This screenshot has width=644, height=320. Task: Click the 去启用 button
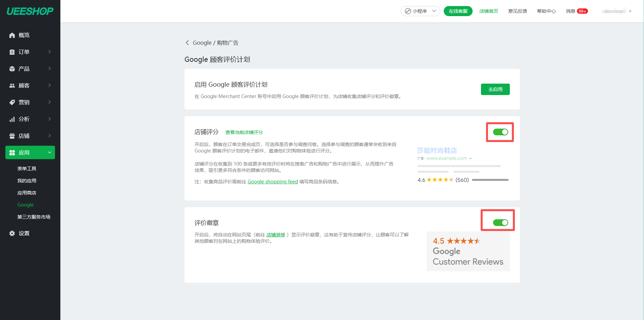click(x=495, y=89)
